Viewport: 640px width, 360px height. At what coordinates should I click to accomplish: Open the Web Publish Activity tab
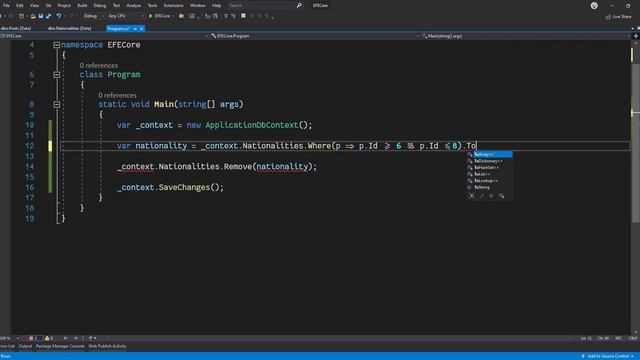(x=107, y=346)
